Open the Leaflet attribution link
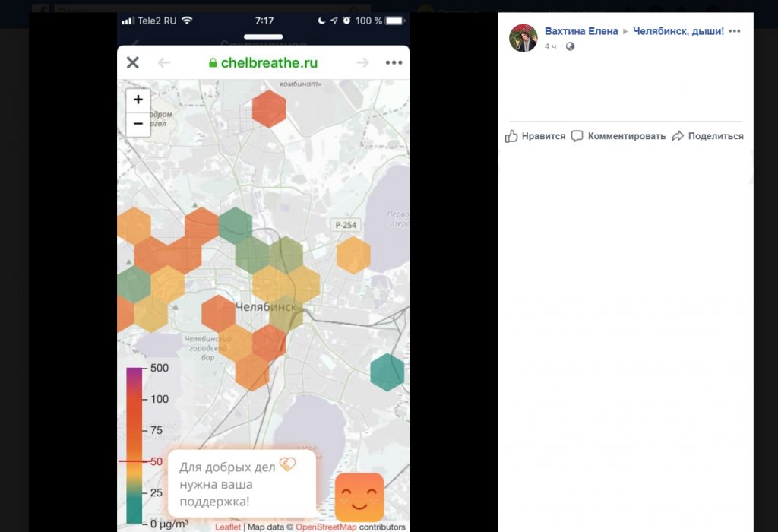This screenshot has width=778, height=532. tap(228, 527)
